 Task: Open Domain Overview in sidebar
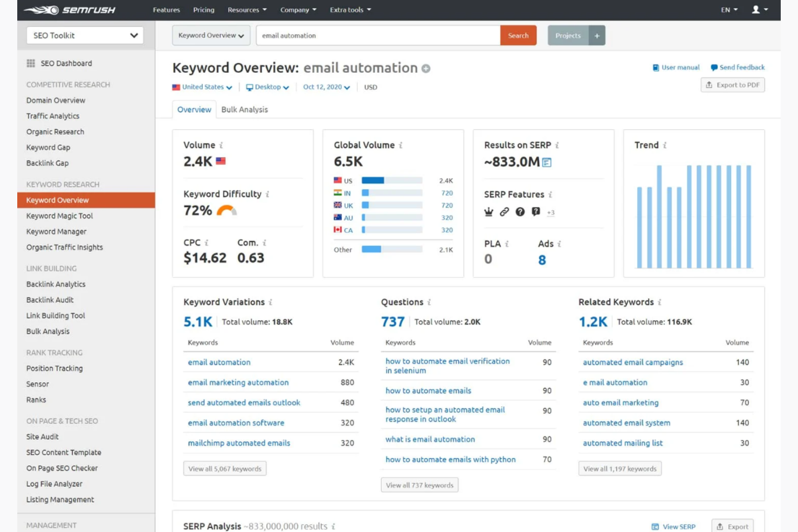click(56, 100)
